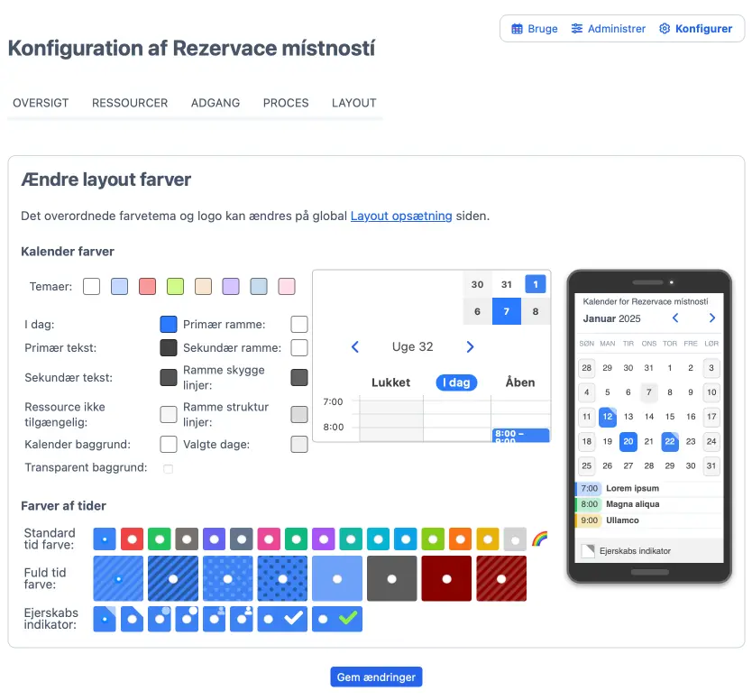Open the Sekundær tekst color picker

(169, 377)
